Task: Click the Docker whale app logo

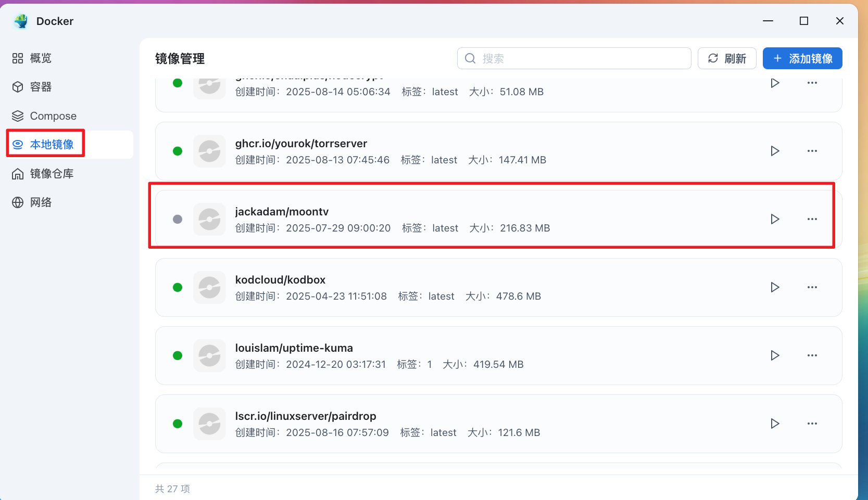Action: click(x=21, y=21)
